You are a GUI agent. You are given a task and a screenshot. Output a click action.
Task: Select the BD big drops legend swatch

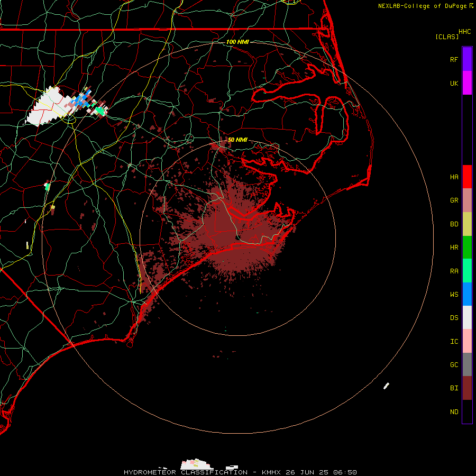(467, 224)
